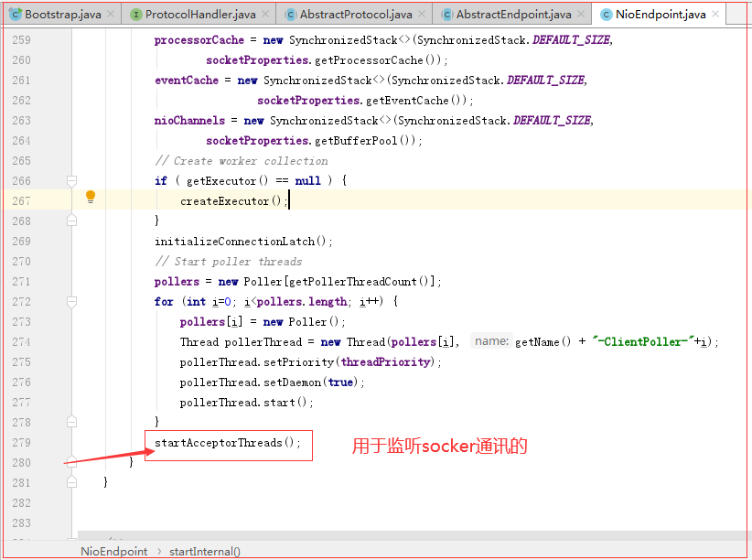
Task: Close the NioEndpoint.java tab
Action: pyautogui.click(x=715, y=15)
